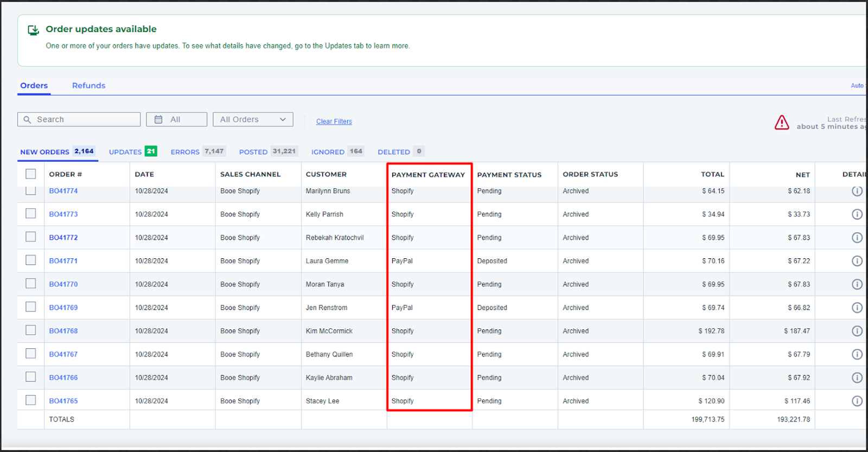868x452 pixels.
Task: Click the magnifying glass search icon
Action: (x=27, y=119)
